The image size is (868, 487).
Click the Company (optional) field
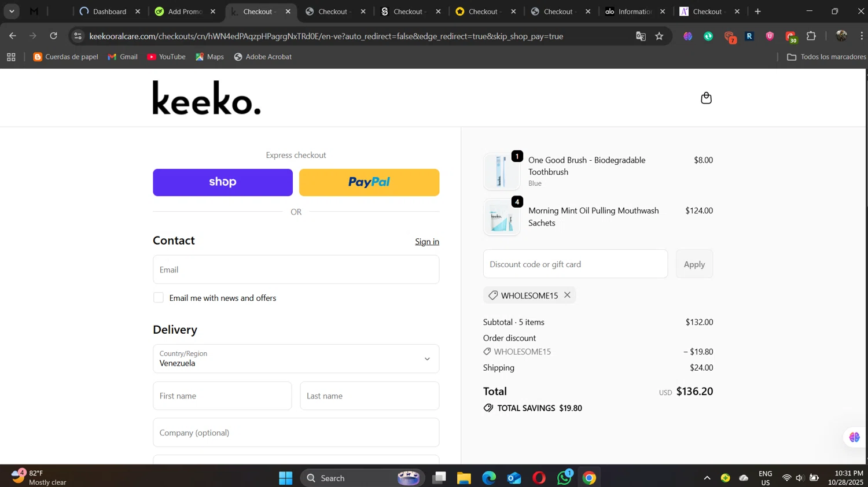click(x=296, y=433)
